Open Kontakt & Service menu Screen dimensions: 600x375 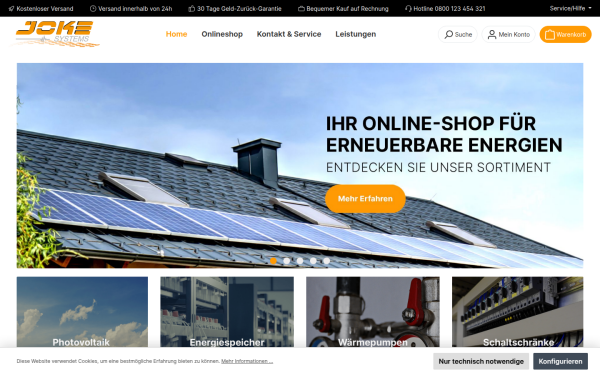click(x=289, y=34)
